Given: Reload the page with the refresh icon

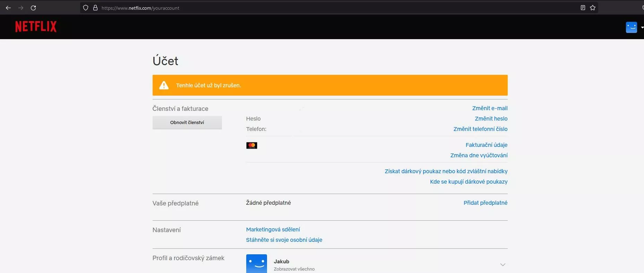Looking at the screenshot, I should pyautogui.click(x=33, y=8).
